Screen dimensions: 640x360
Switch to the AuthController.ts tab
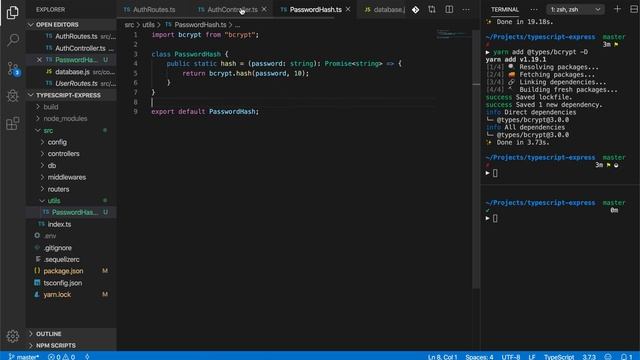tap(232, 9)
